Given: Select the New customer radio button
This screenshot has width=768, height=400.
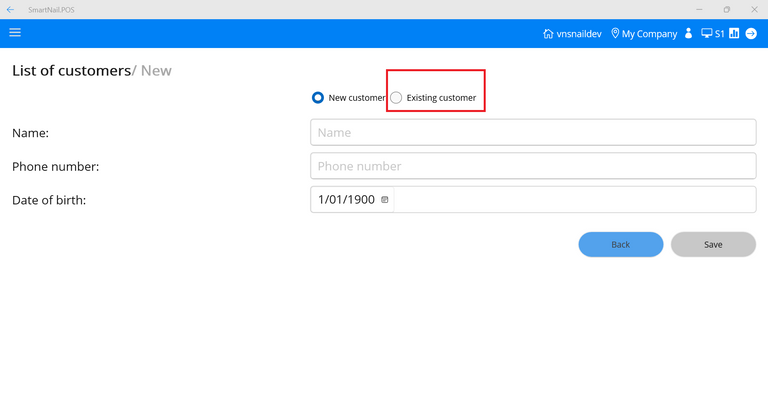Looking at the screenshot, I should 318,98.
